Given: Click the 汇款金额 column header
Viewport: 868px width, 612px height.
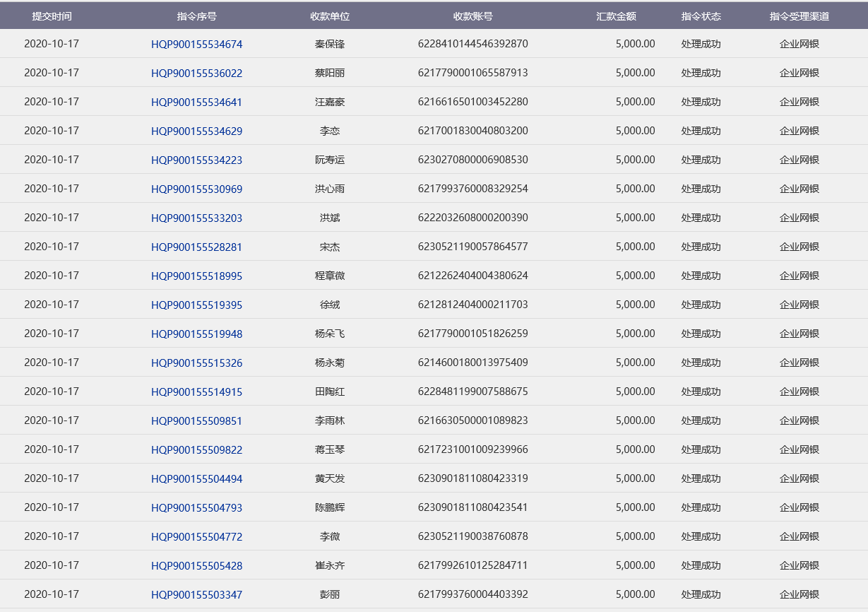Looking at the screenshot, I should [616, 16].
